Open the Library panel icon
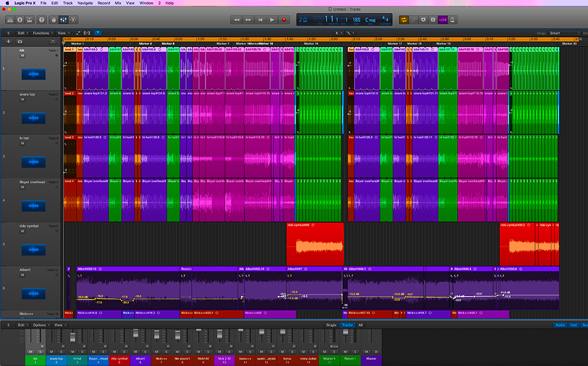Screen dimensions: 588x366 (x=10, y=20)
